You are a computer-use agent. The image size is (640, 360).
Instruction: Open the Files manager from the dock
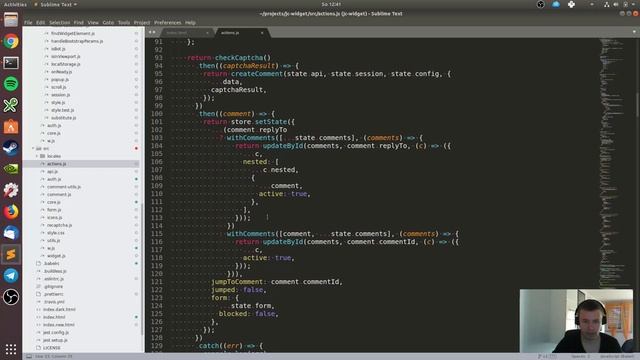click(11, 20)
